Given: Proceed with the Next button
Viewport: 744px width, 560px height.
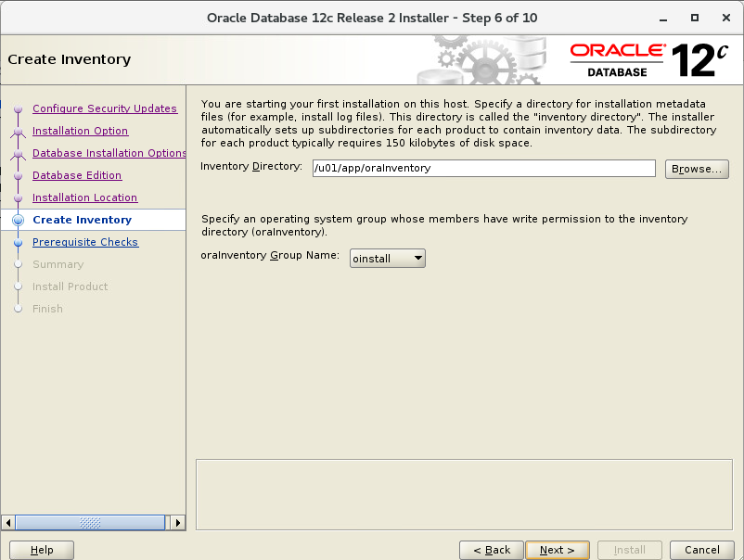Looking at the screenshot, I should pyautogui.click(x=557, y=550).
